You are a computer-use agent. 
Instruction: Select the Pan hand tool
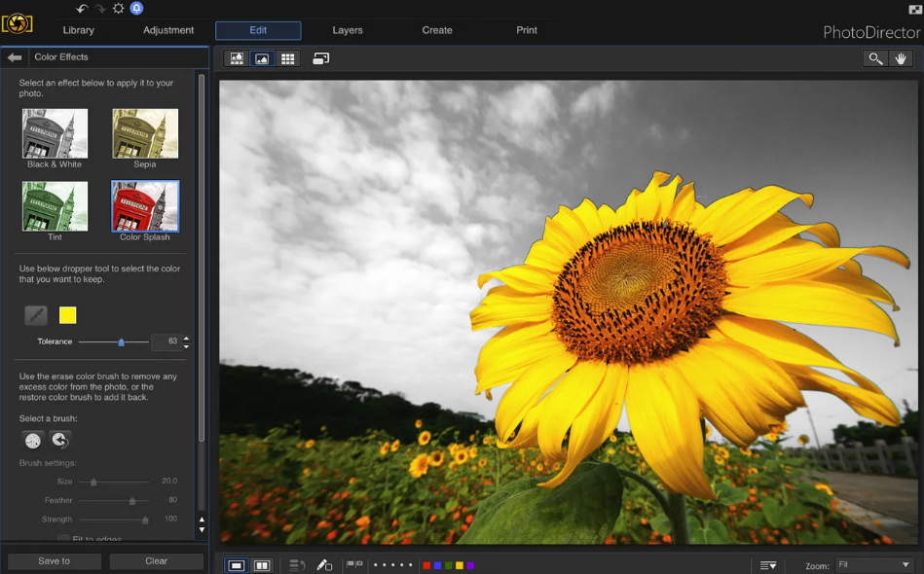[x=901, y=58]
